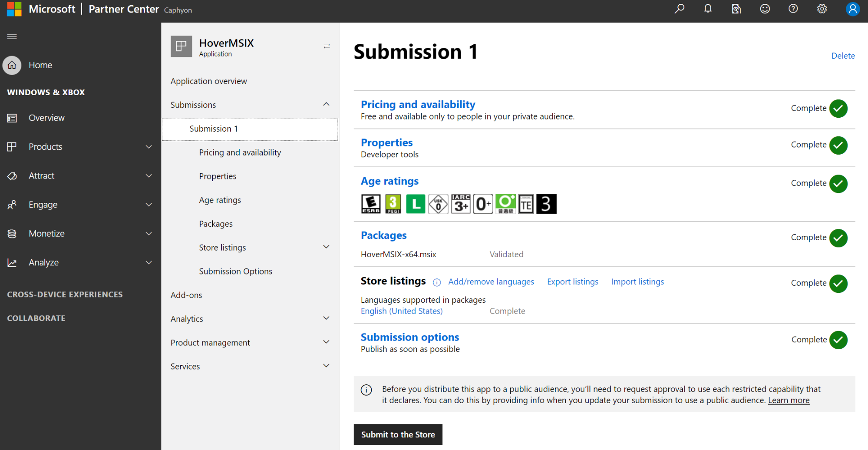
Task: Click Submit to the Store button
Action: point(398,434)
